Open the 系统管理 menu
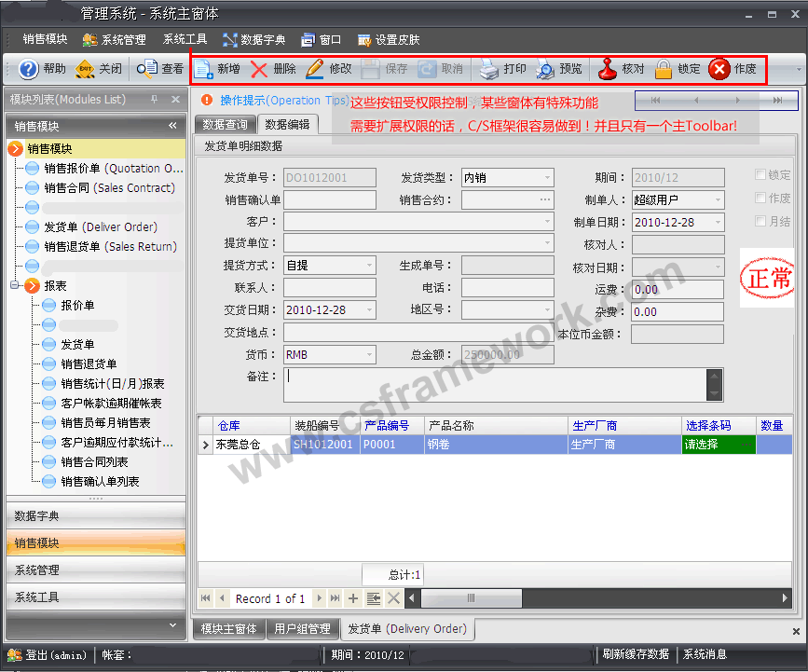The image size is (808, 672). (x=115, y=40)
